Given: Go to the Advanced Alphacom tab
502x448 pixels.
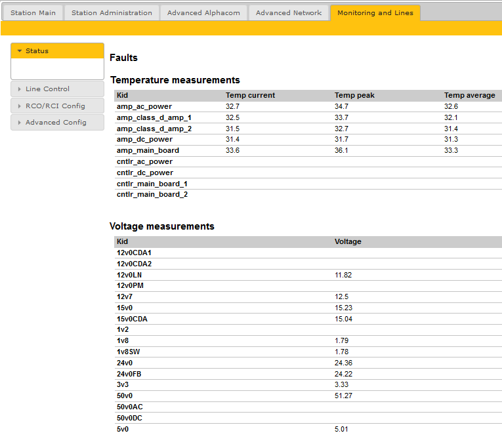Looking at the screenshot, I should coord(203,12).
